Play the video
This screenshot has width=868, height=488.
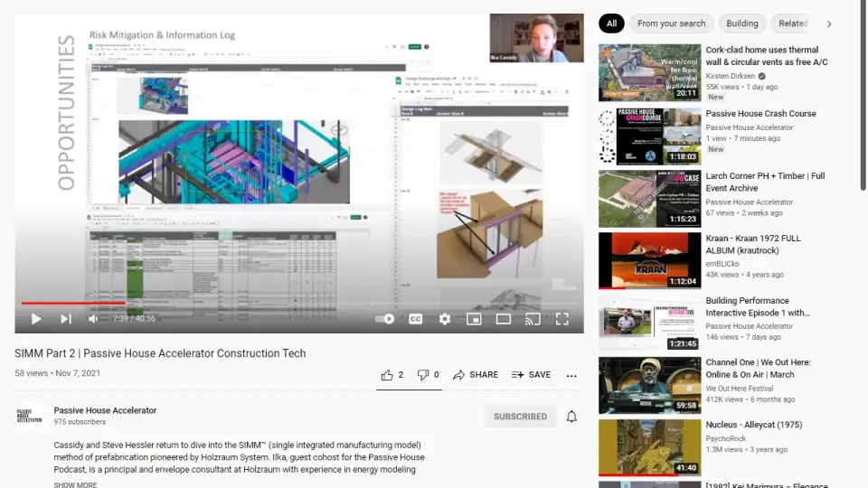pyautogui.click(x=36, y=319)
